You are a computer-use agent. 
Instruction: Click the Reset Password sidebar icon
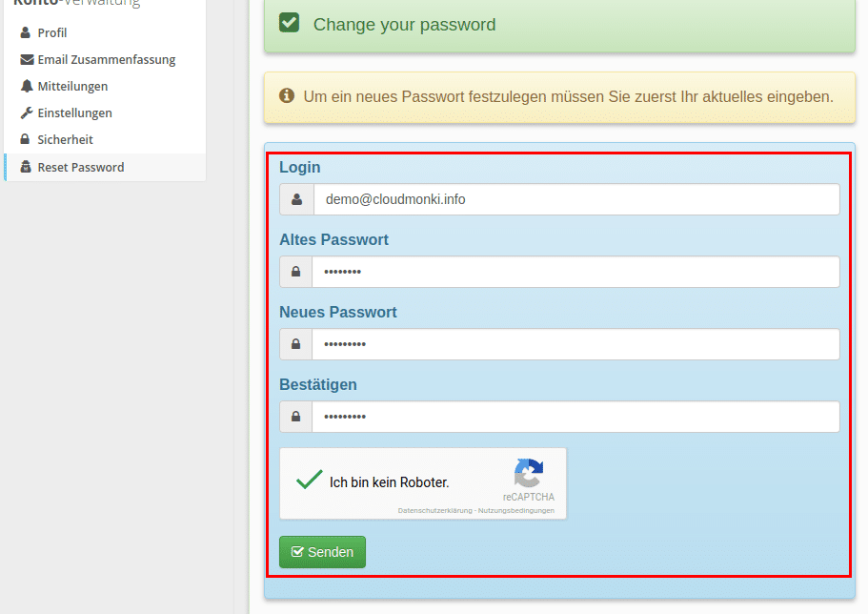click(26, 167)
